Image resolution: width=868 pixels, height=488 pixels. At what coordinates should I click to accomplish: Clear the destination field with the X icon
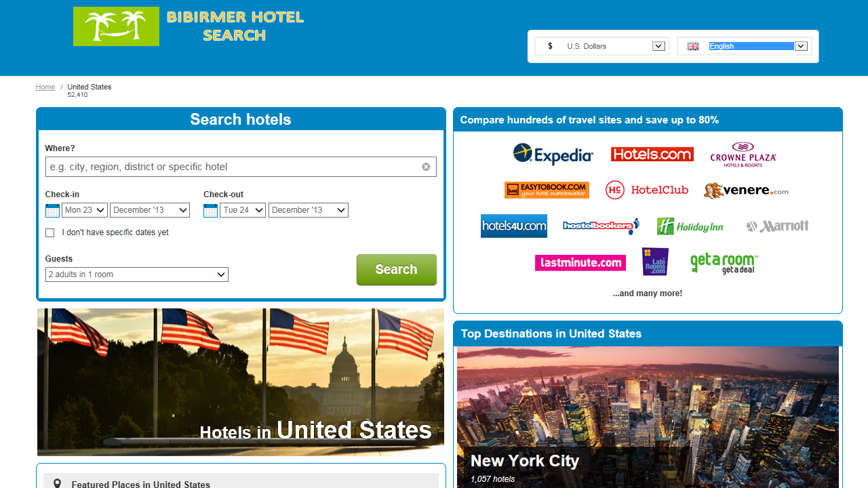[426, 167]
